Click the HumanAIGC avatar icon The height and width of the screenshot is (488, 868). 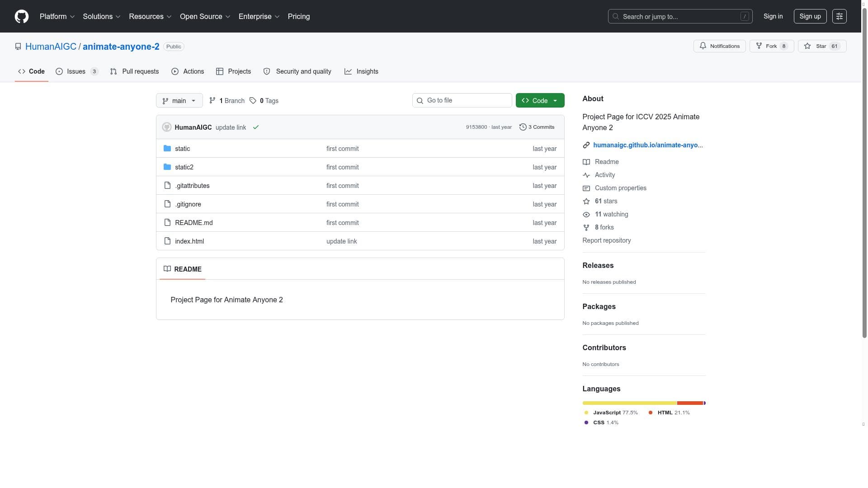(167, 127)
